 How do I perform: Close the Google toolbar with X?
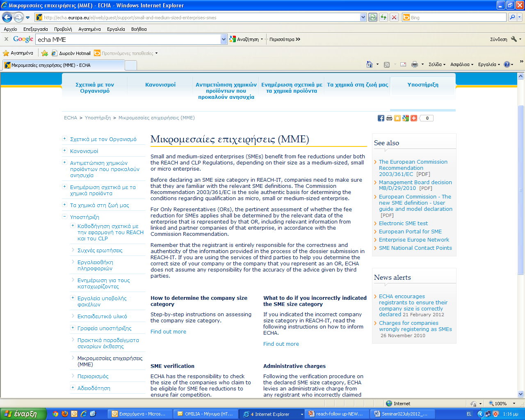pyautogui.click(x=6, y=39)
